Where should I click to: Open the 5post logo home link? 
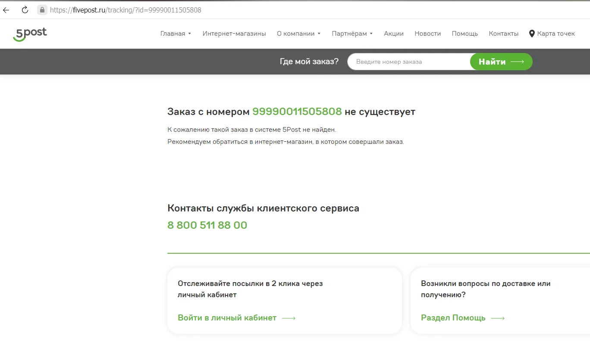[30, 34]
